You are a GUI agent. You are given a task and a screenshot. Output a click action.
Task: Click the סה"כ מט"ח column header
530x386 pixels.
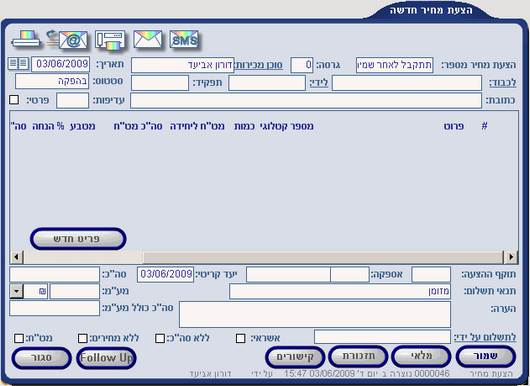click(138, 126)
